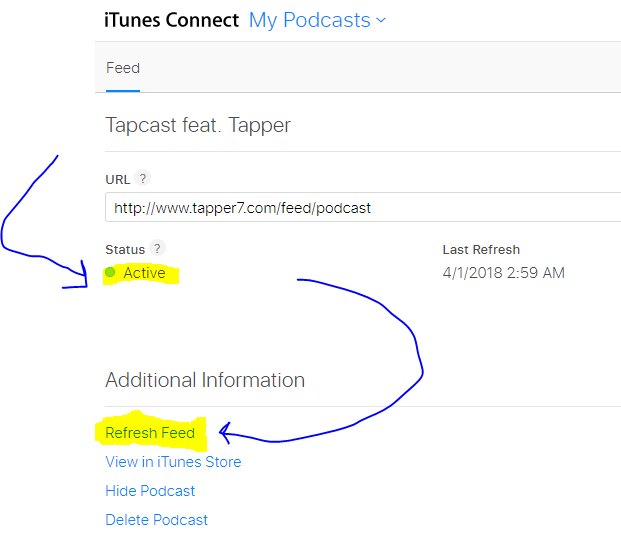Image resolution: width=621 pixels, height=543 pixels.
Task: Click the iTunes Connect title
Action: [x=171, y=20]
